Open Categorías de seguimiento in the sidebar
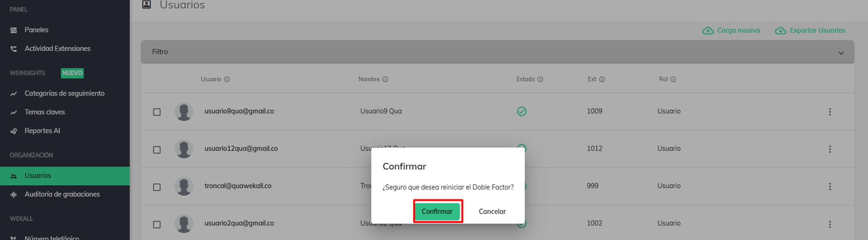 click(65, 93)
